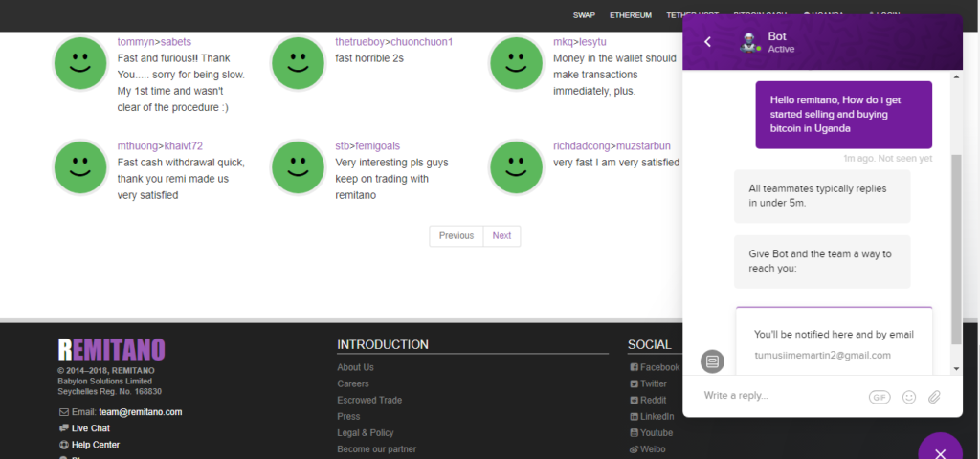The image size is (980, 459).
Task: Click the Bot avatar in the chat header
Action: 748,42
